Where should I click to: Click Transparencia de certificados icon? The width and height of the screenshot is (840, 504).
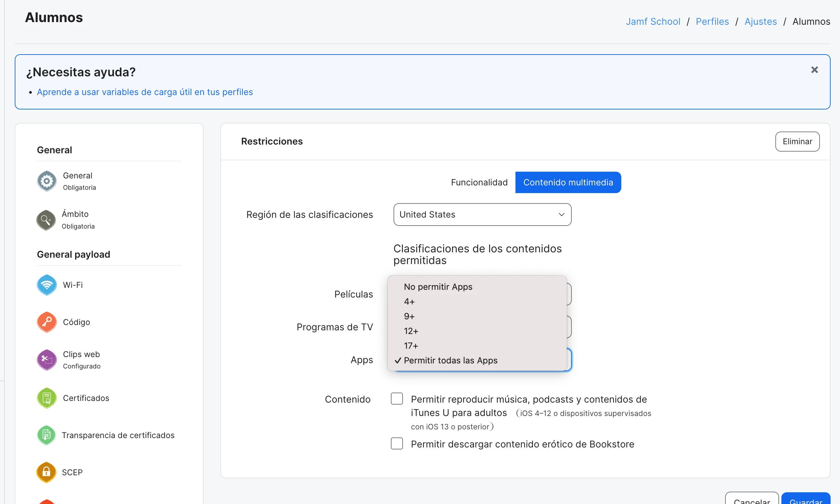(46, 435)
